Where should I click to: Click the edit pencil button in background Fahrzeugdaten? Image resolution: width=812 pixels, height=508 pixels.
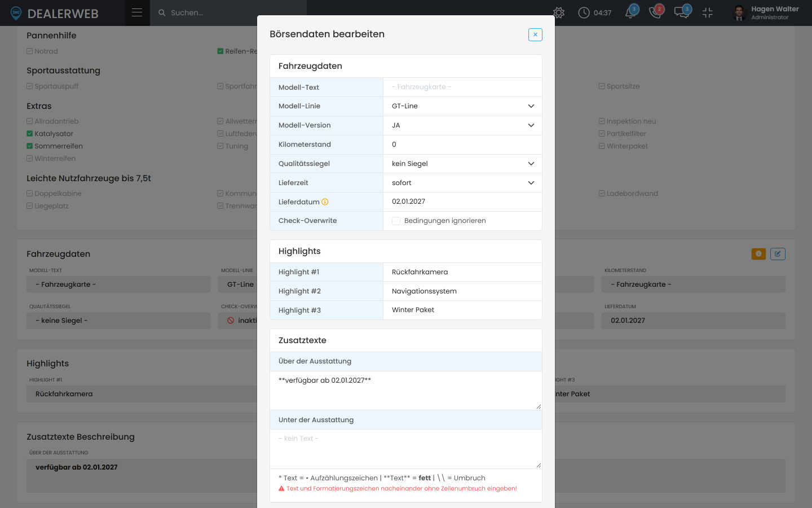[x=778, y=254]
